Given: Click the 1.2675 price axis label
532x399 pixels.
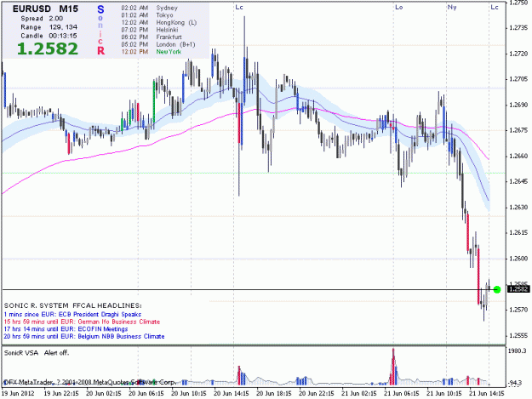Looking at the screenshot, I should [x=518, y=130].
